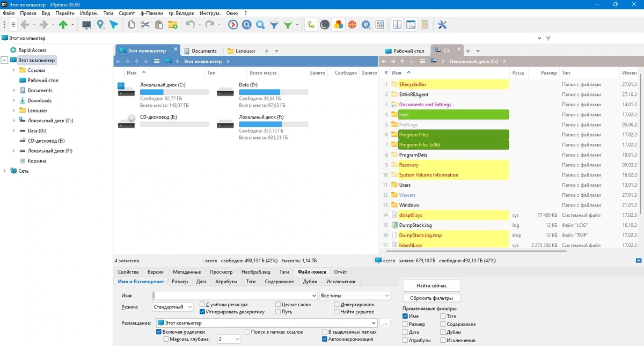Click the hamburger menu icon in left pane breadcrumb
Viewport: 644px width, 346px height.
pyautogui.click(x=157, y=62)
